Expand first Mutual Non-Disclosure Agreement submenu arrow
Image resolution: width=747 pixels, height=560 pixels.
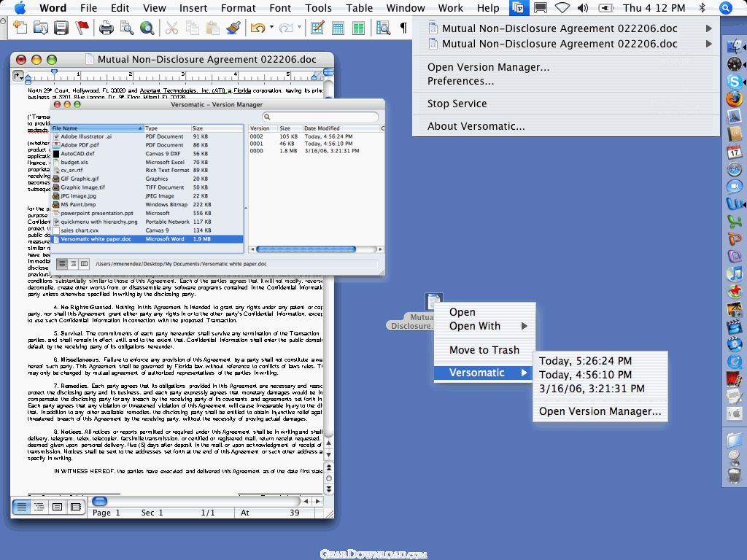(709, 28)
